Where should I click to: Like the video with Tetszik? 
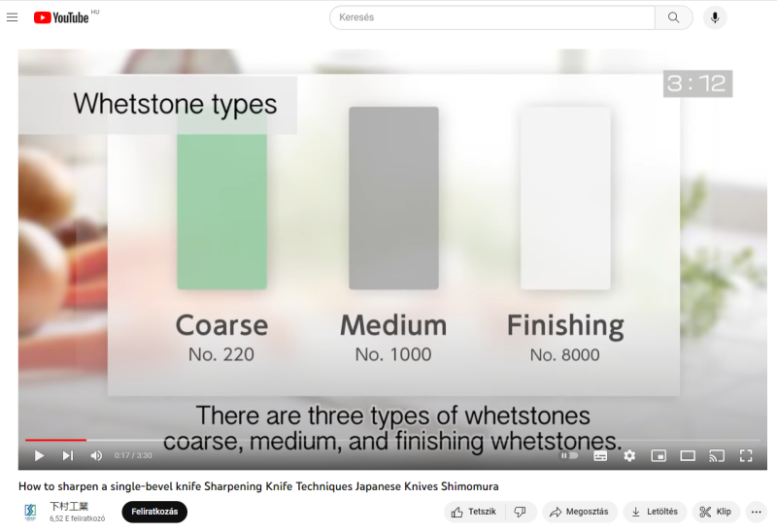click(474, 512)
